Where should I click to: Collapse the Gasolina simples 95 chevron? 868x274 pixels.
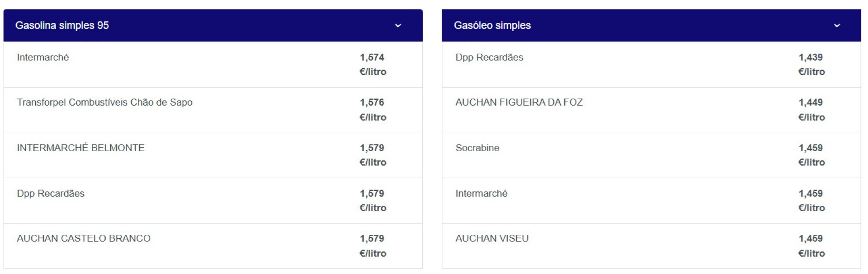tap(398, 26)
